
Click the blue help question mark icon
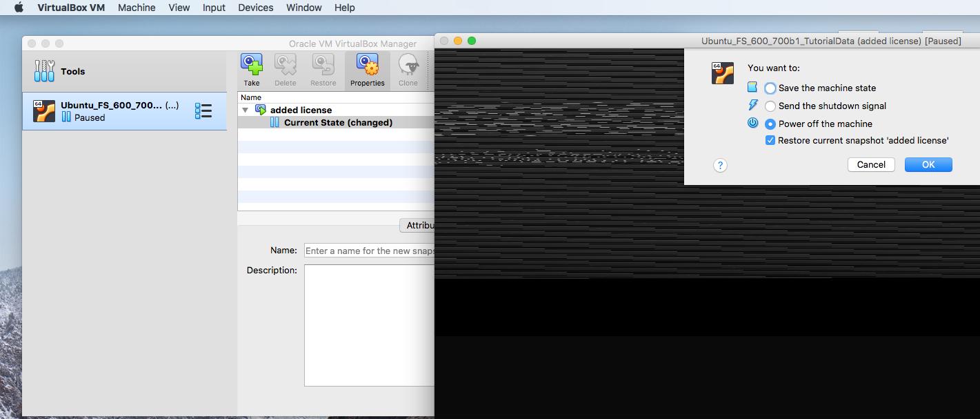click(x=720, y=165)
